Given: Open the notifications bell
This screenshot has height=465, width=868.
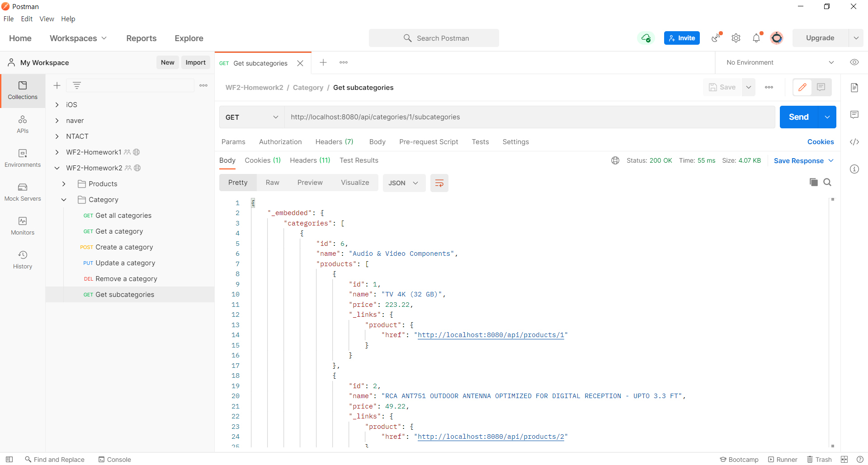Looking at the screenshot, I should point(756,38).
